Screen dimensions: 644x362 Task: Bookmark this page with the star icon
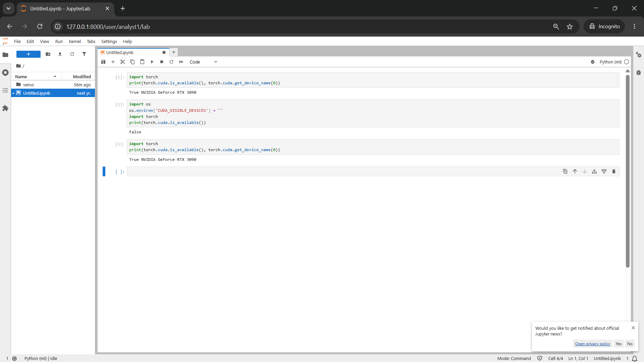point(570,27)
